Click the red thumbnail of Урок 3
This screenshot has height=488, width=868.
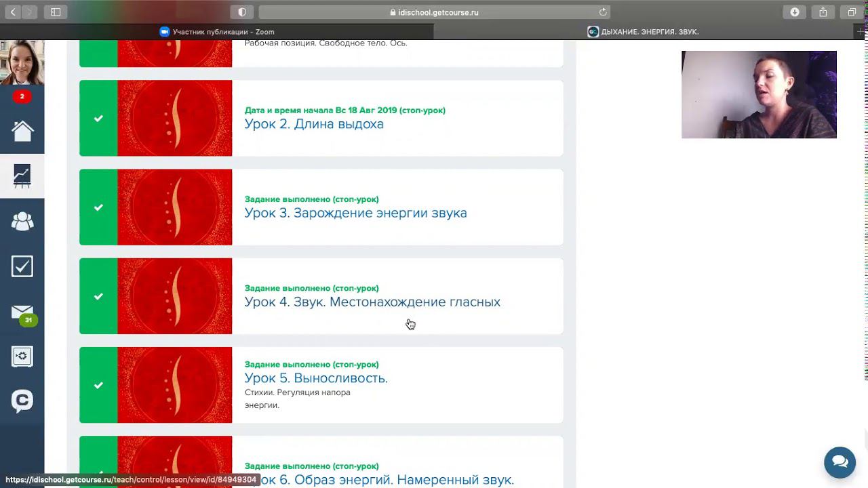coord(175,207)
